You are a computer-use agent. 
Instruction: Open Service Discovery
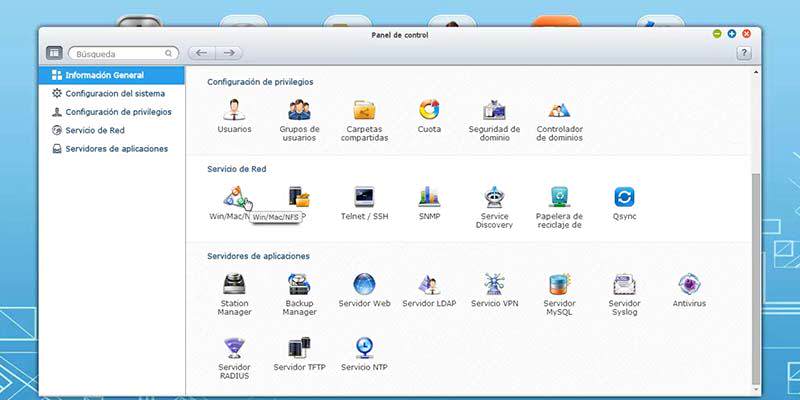(x=494, y=197)
